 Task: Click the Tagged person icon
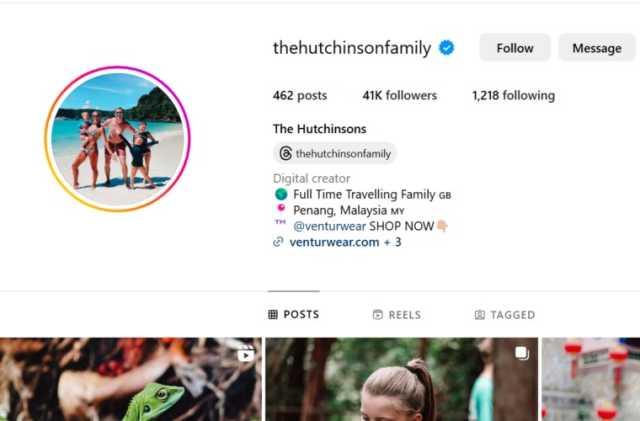(480, 314)
